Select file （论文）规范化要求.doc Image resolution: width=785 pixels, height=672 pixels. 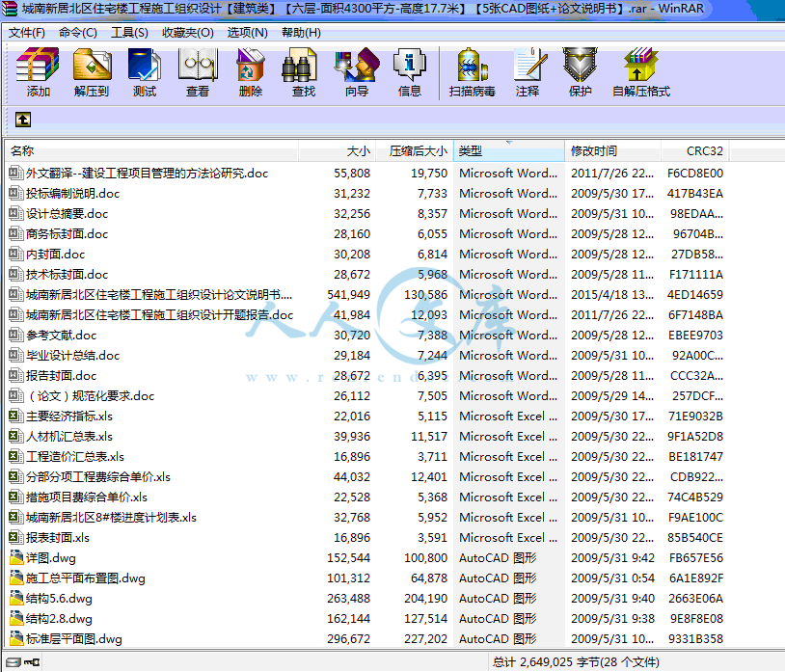tap(90, 396)
